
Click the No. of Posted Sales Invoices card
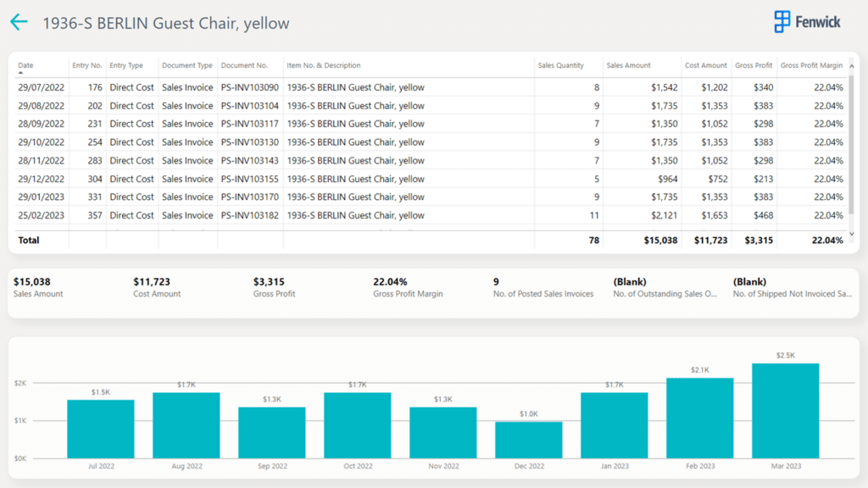click(542, 287)
